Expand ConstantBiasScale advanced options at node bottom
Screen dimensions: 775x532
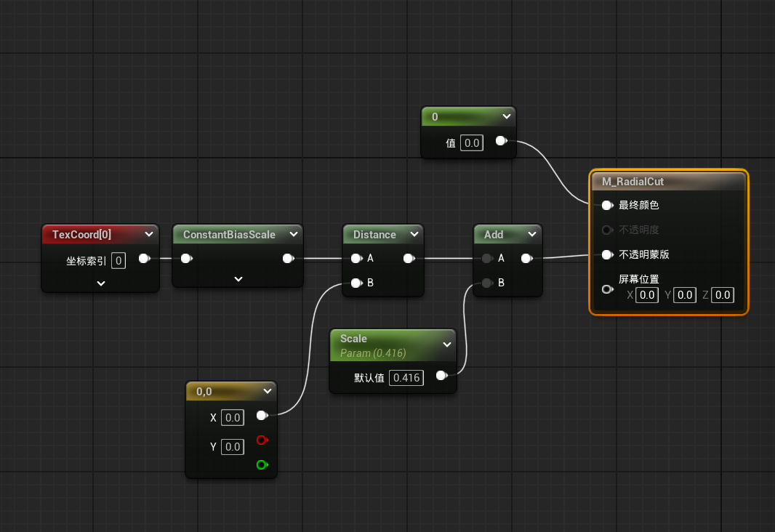(x=238, y=278)
